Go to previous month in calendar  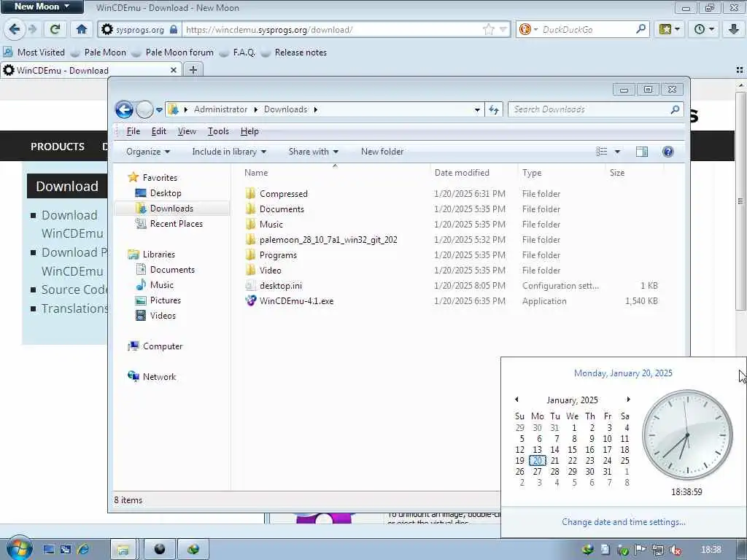click(516, 400)
